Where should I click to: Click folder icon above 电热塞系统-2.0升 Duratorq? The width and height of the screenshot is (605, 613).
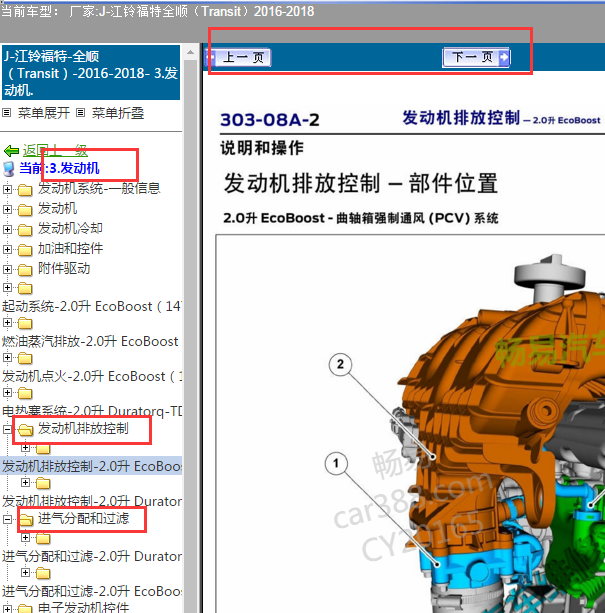pos(25,393)
